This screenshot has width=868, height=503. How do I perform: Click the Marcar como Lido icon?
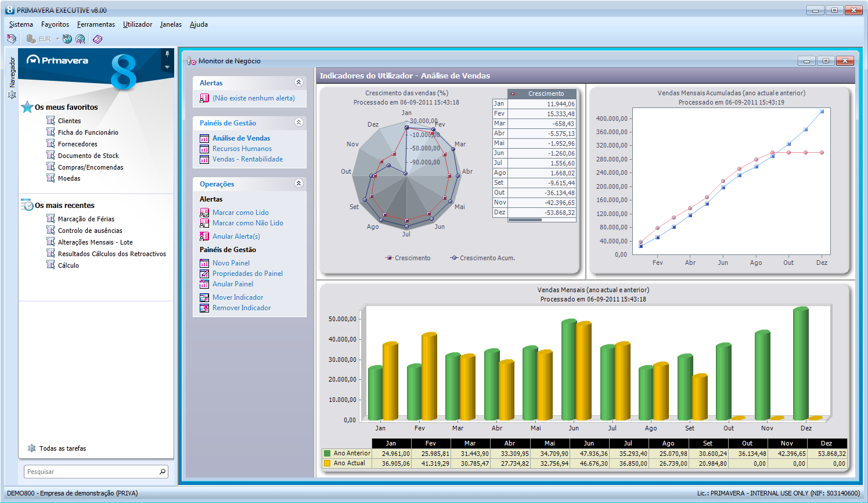coord(204,213)
